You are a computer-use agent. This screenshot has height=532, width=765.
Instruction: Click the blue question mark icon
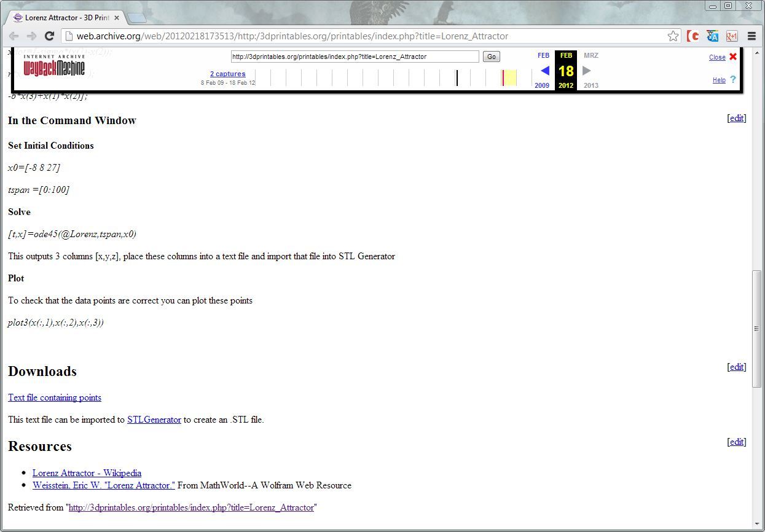click(733, 79)
